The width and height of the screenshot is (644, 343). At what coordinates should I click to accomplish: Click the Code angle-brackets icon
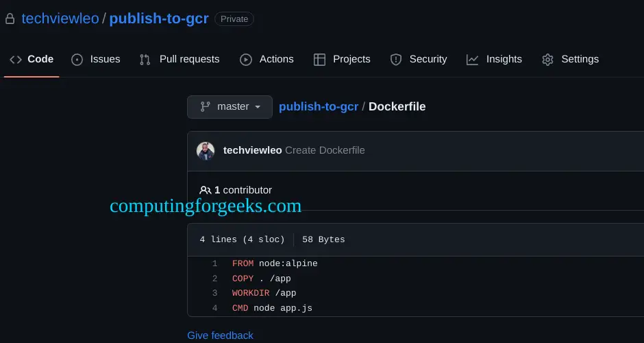point(16,60)
